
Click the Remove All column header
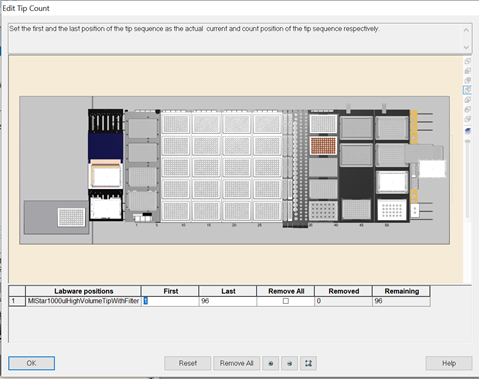(286, 291)
